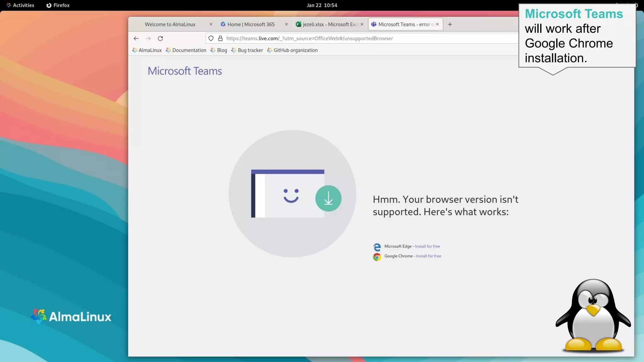
Task: Open the Jan 22 10:54 clock menu
Action: pos(322,5)
